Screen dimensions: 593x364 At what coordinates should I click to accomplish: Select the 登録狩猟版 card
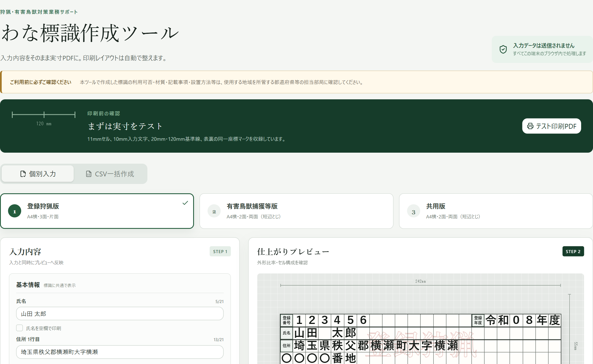(x=97, y=211)
